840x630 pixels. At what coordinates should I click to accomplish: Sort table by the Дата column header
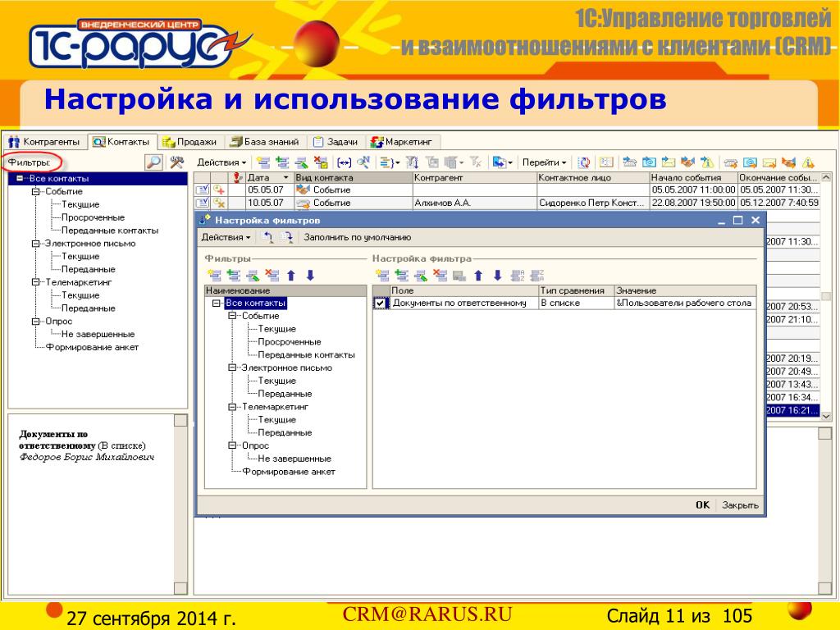269,177
